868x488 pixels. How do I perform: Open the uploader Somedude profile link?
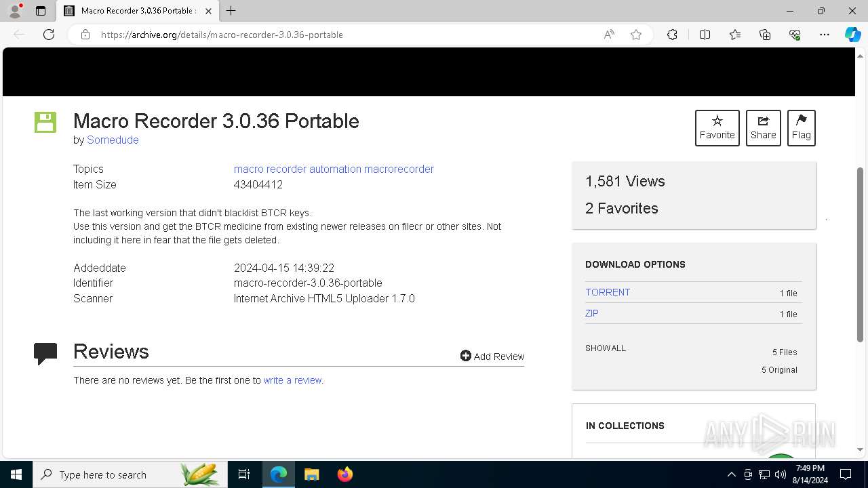pyautogui.click(x=113, y=140)
